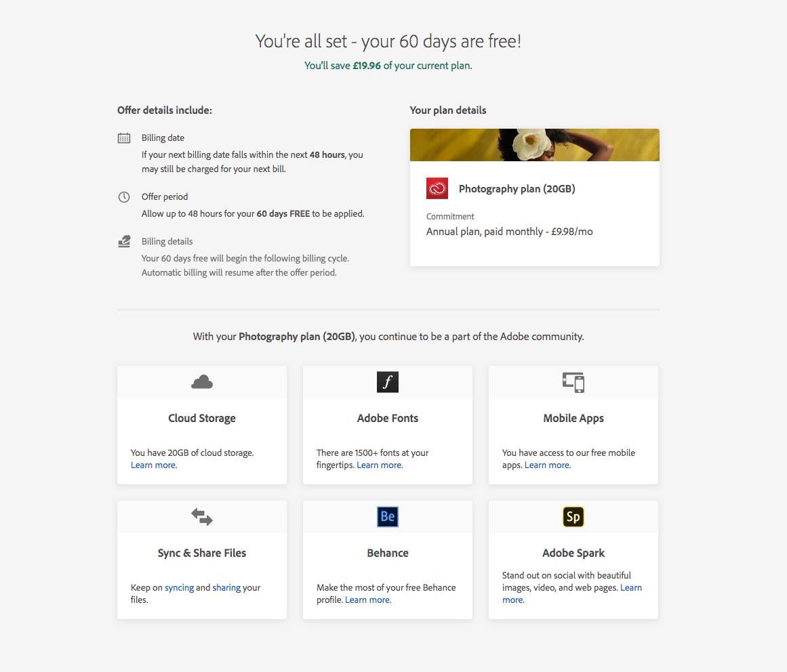Click the red Creative Cloud plan icon
Viewport: 787px width, 672px height.
coord(437,188)
